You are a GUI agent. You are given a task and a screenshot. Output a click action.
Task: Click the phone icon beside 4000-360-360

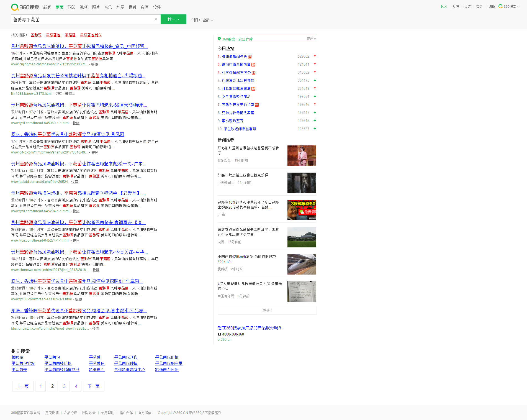click(x=219, y=334)
